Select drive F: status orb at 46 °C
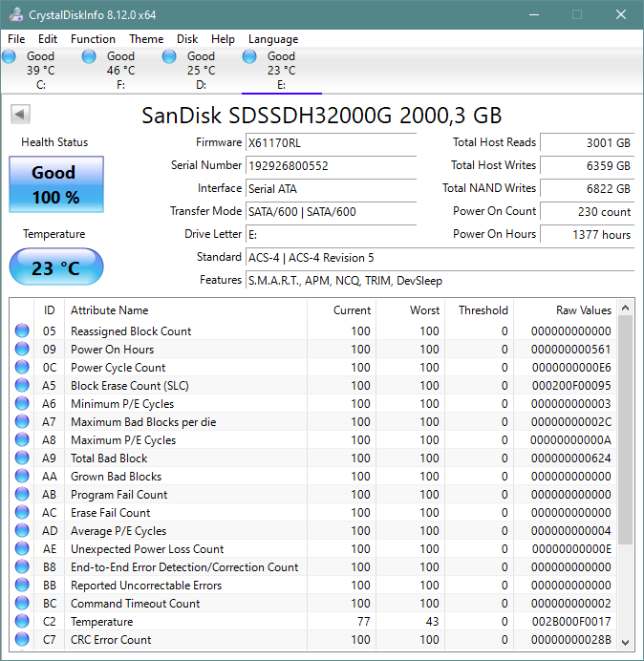The width and height of the screenshot is (644, 661). [x=89, y=56]
